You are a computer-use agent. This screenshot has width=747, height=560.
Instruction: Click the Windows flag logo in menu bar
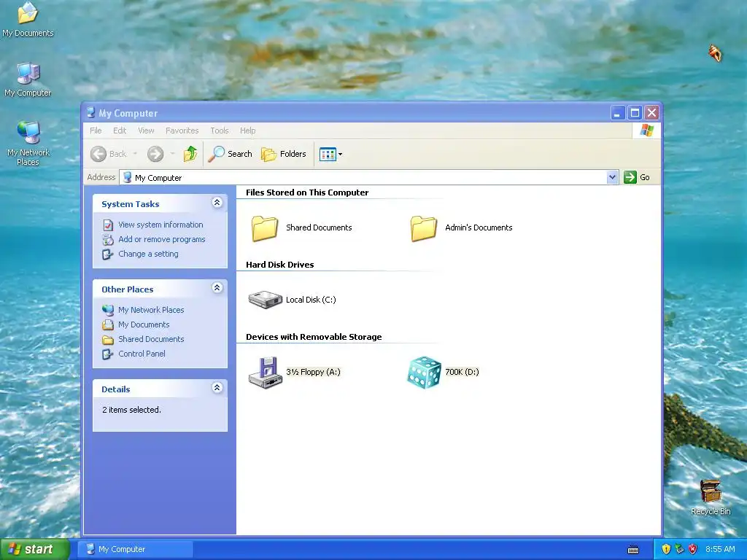(x=646, y=131)
